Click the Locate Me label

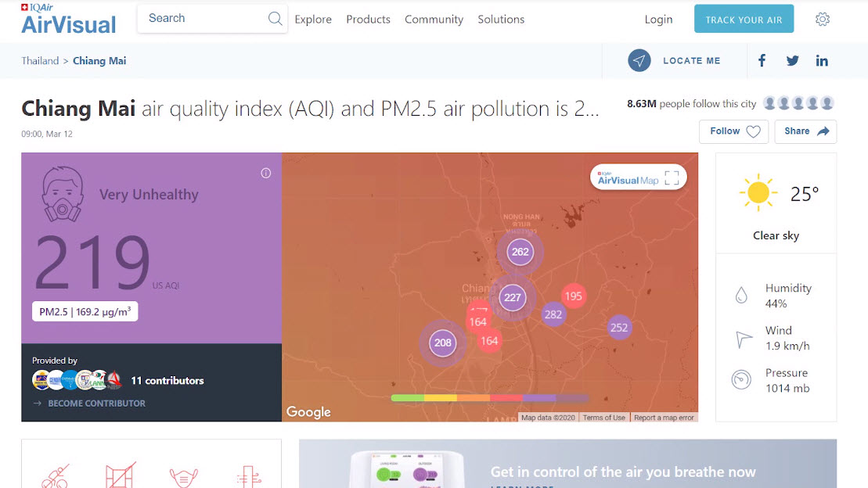pos(691,61)
